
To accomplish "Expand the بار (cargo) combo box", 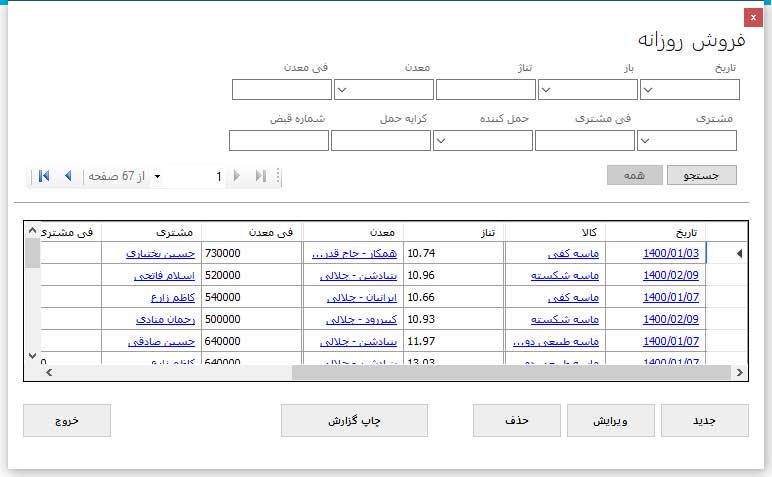I will click(x=547, y=90).
